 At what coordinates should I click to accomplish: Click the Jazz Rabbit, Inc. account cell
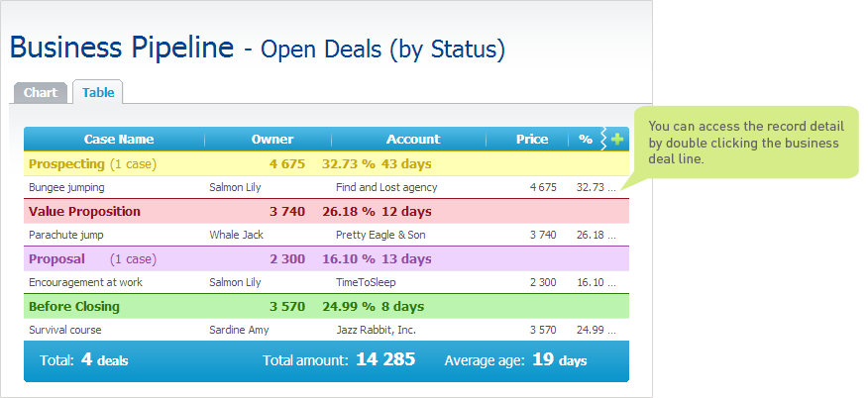pos(376,330)
